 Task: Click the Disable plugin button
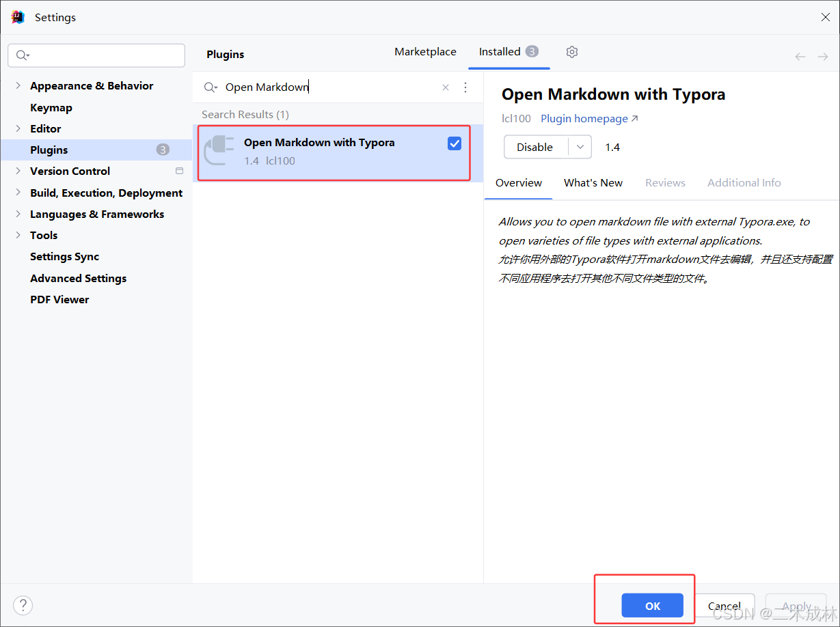(536, 147)
